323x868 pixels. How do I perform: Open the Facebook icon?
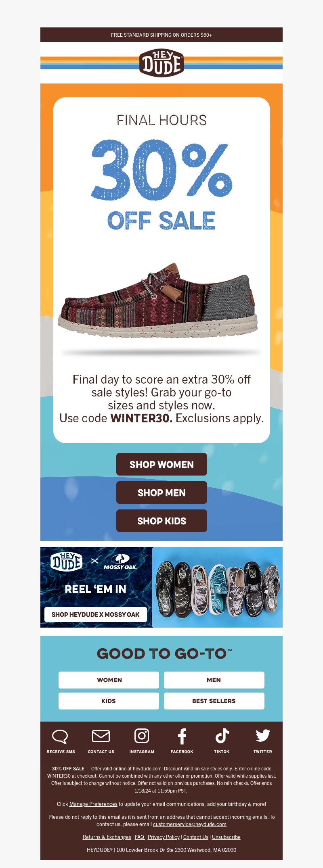pyautogui.click(x=182, y=736)
